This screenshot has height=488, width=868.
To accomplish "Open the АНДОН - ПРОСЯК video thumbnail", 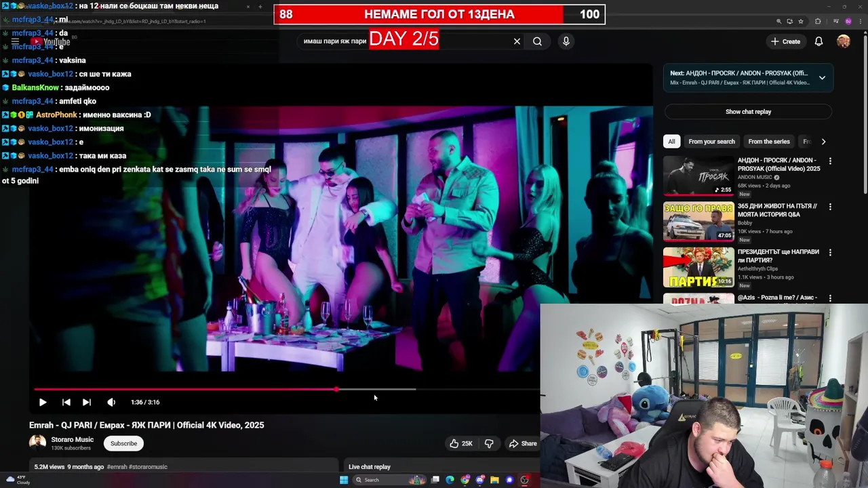I will tap(698, 176).
